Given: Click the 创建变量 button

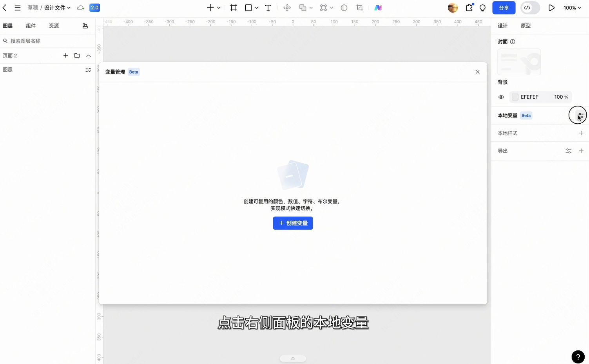Looking at the screenshot, I should [x=293, y=223].
